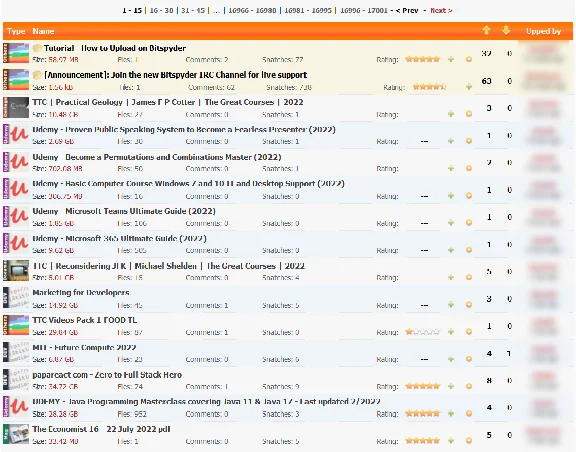
Task: Open MIT Future Compute 2022 torrent
Action: pos(84,347)
